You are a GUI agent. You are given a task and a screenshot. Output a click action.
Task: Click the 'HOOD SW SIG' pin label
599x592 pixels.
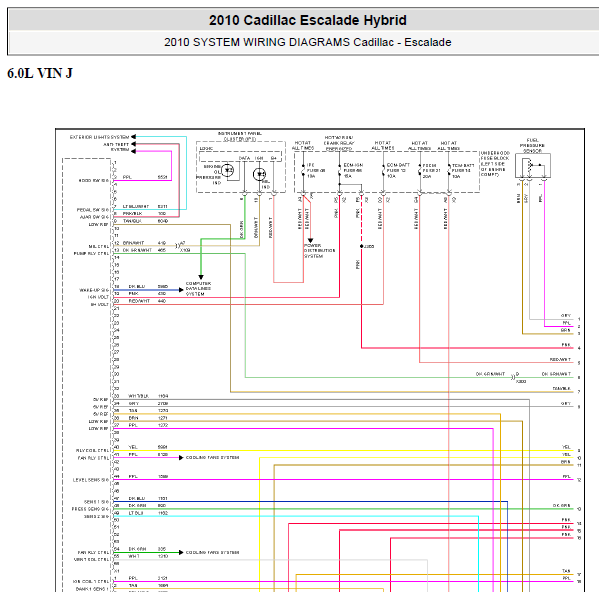tap(94, 180)
